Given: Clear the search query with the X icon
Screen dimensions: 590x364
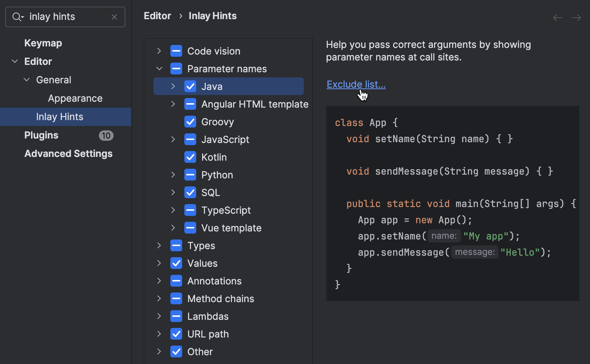Looking at the screenshot, I should pyautogui.click(x=114, y=17).
